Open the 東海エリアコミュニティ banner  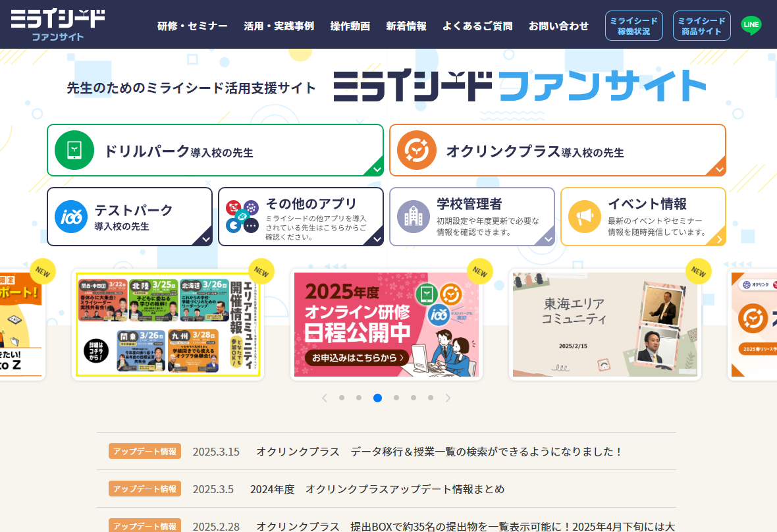pos(605,325)
